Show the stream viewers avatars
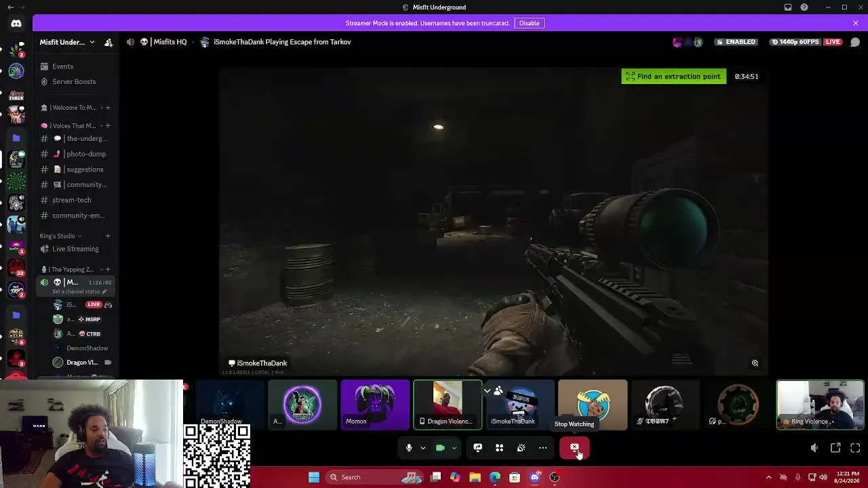868x488 pixels. click(x=688, y=42)
